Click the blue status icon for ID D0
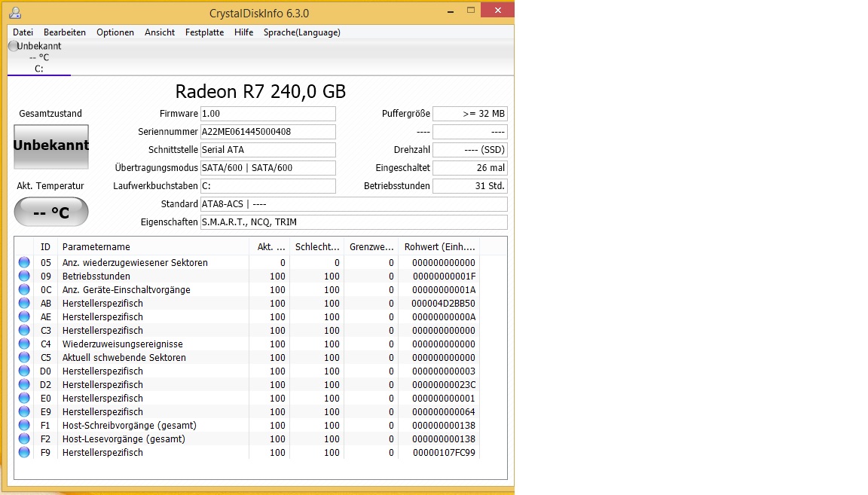 pos(24,371)
